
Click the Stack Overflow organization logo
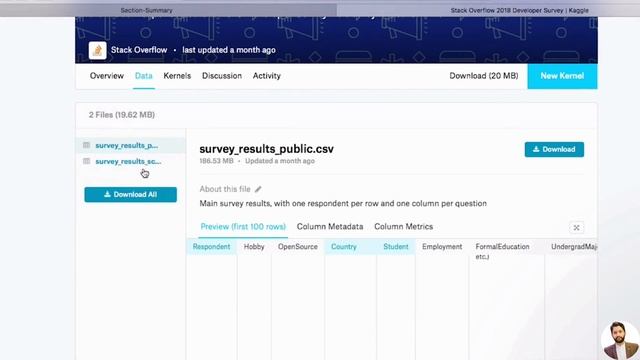(x=98, y=51)
